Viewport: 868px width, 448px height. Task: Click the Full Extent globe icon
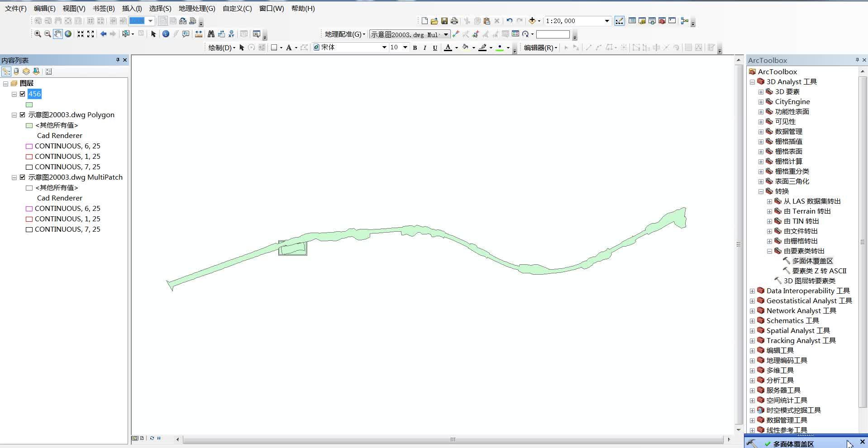point(68,34)
